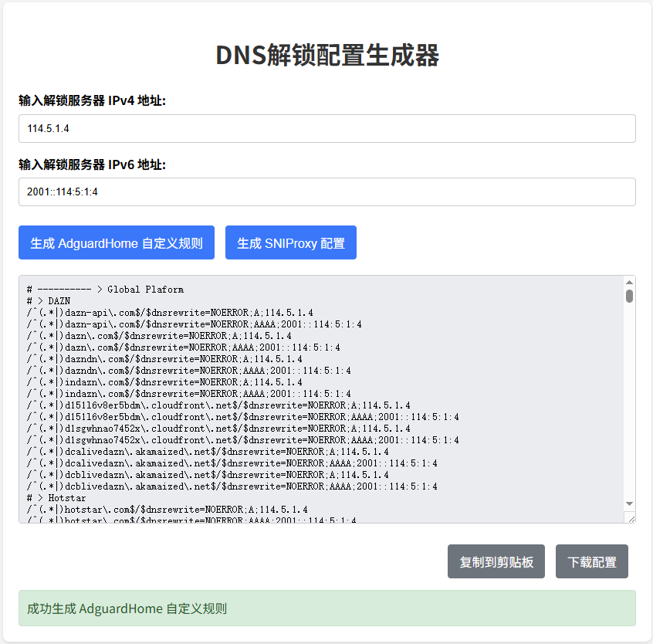The height and width of the screenshot is (644, 653).
Task: Click the textarea resize handle in the corner
Action: click(x=630, y=518)
